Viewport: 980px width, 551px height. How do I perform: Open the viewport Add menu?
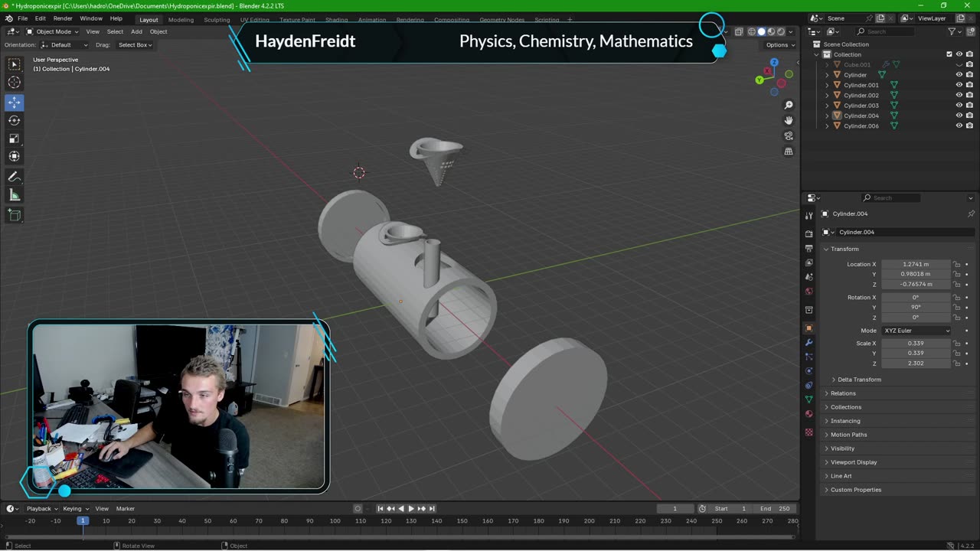point(136,31)
